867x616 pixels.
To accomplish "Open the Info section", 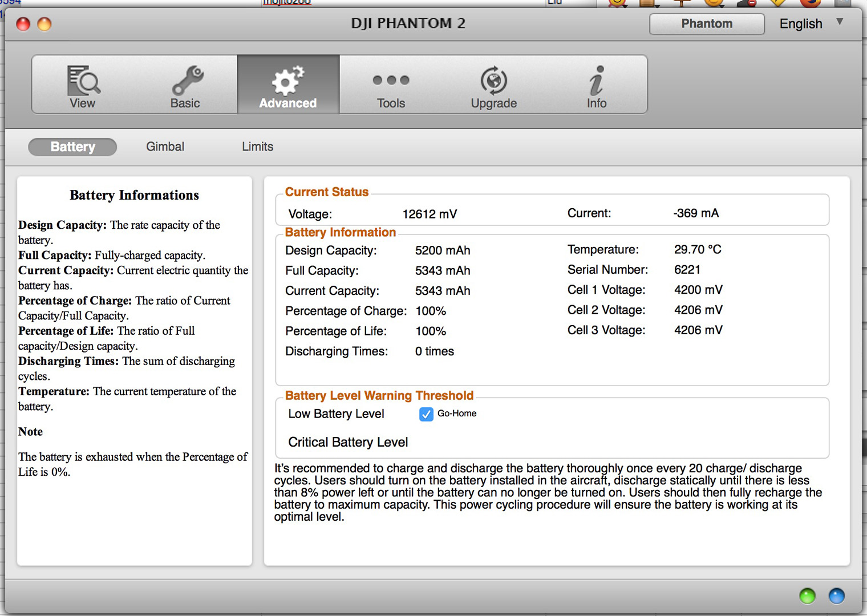I will pos(597,86).
